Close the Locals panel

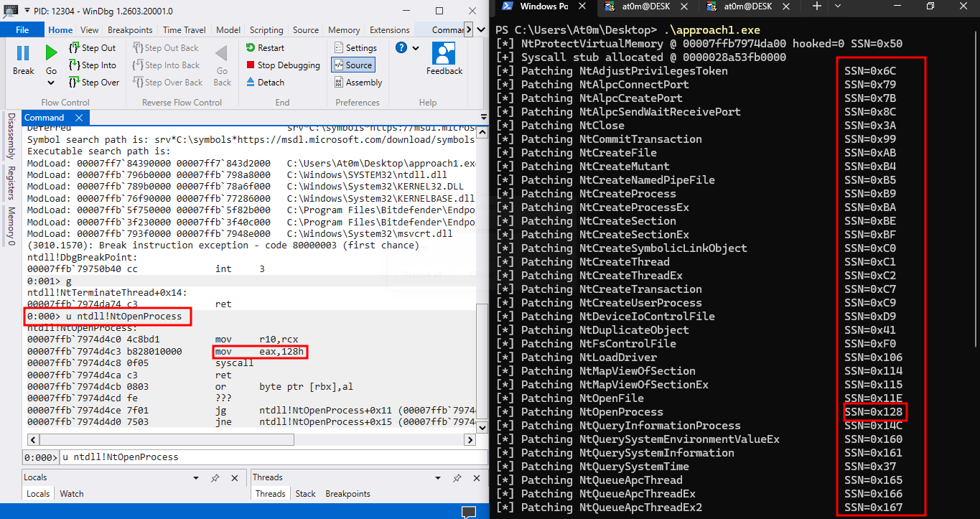pos(234,477)
